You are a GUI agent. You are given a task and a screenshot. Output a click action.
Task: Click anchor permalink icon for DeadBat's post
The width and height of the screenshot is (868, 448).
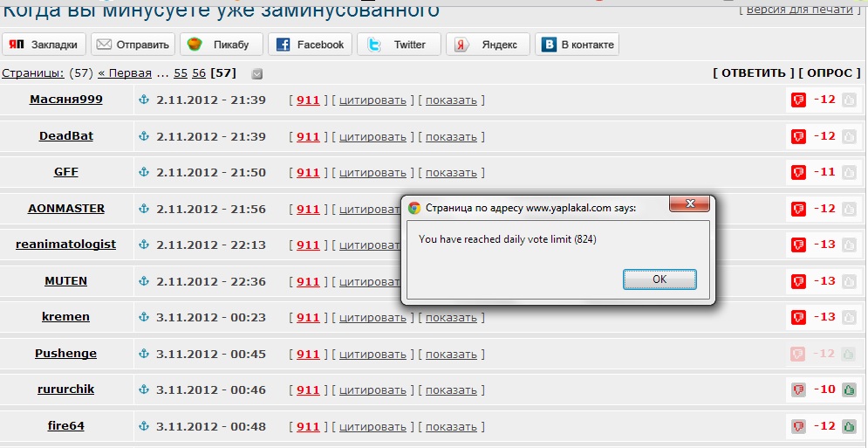[x=145, y=136]
